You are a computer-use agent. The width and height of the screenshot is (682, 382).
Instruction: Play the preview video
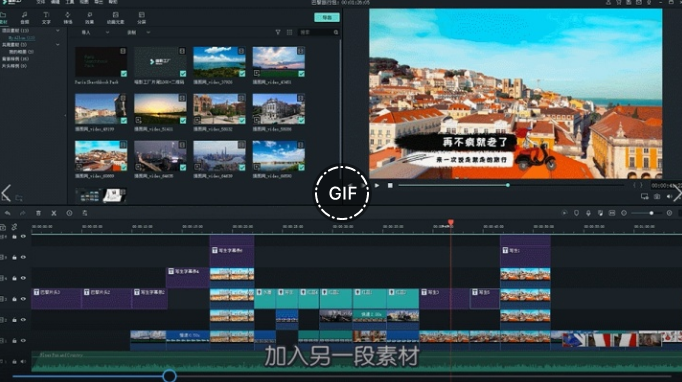[377, 185]
